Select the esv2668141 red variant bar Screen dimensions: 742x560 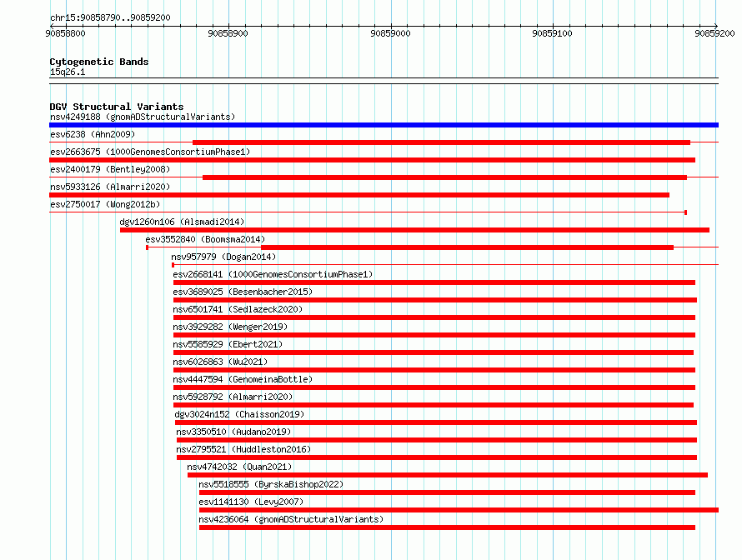(434, 282)
